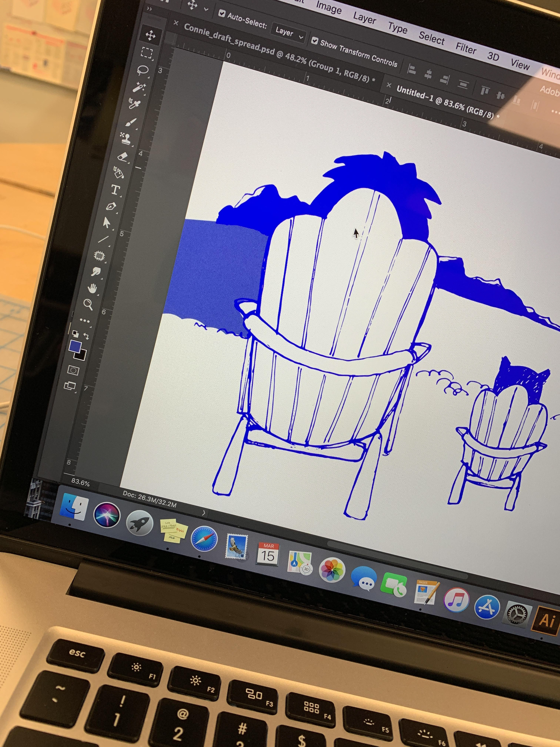Expand Move tool preset picker arrow
This screenshot has height=747, width=560.
click(x=206, y=9)
